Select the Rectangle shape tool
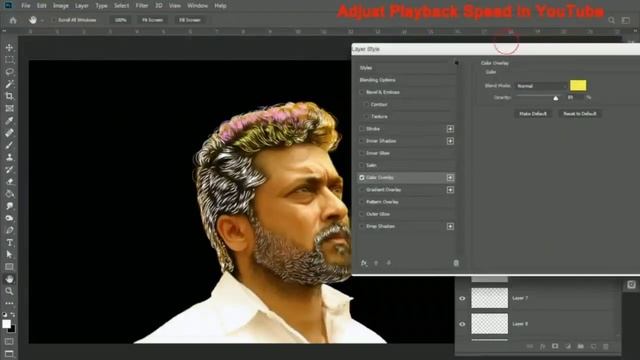This screenshot has width=640, height=360. [x=9, y=267]
